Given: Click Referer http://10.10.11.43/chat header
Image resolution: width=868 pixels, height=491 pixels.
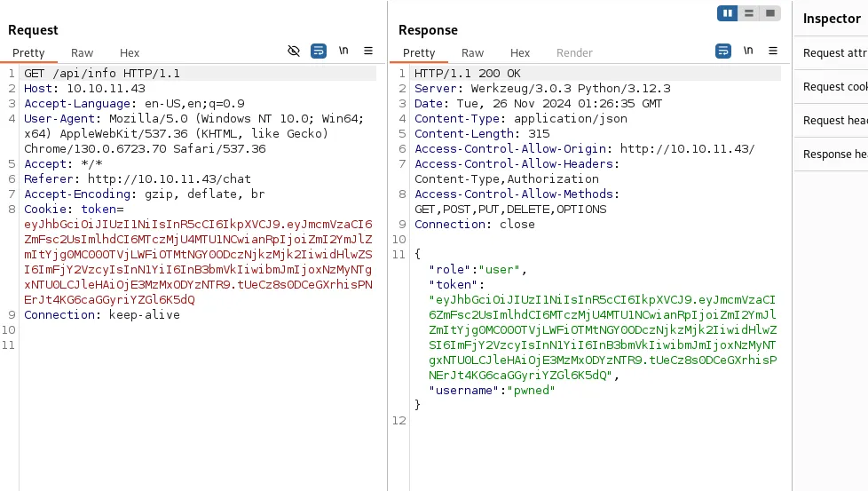Looking at the screenshot, I should pyautogui.click(x=138, y=178).
